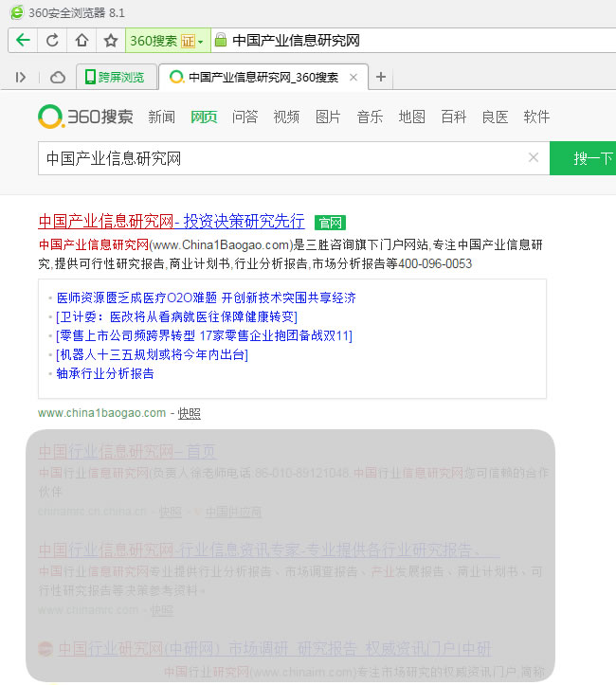This screenshot has height=685, width=616.
Task: Open the cloud sync icon
Action: pos(58,78)
